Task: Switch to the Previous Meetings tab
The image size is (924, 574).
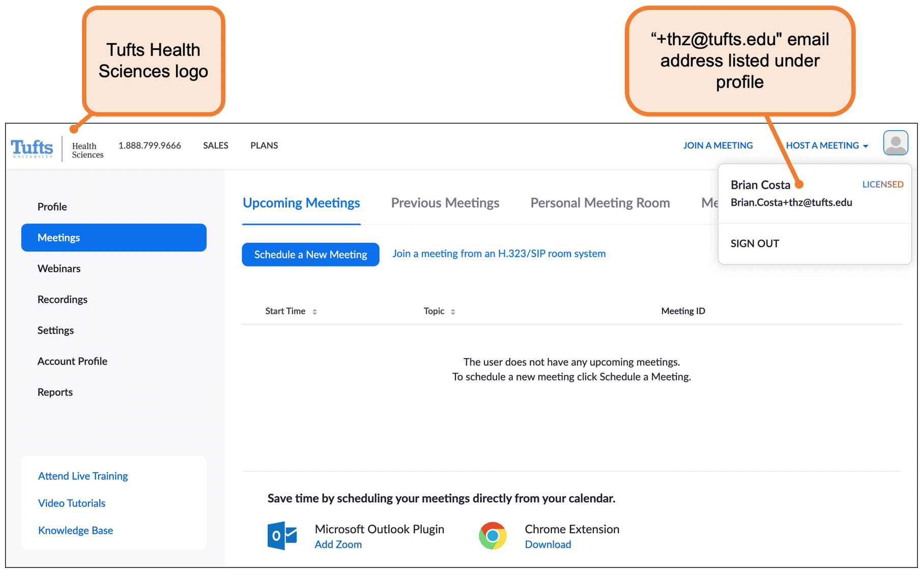Action: [x=445, y=203]
